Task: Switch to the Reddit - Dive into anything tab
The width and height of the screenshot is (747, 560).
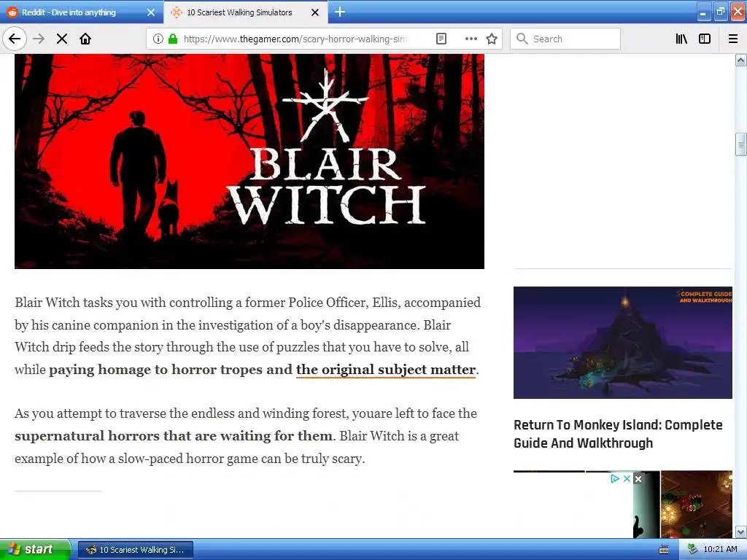Action: pos(82,12)
